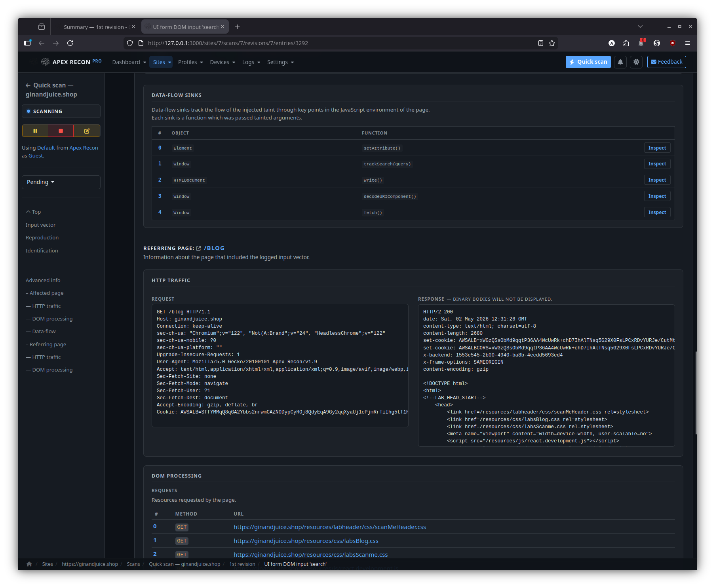Open the sidebar toggle icon in toolbar
715x588 pixels.
[27, 43]
